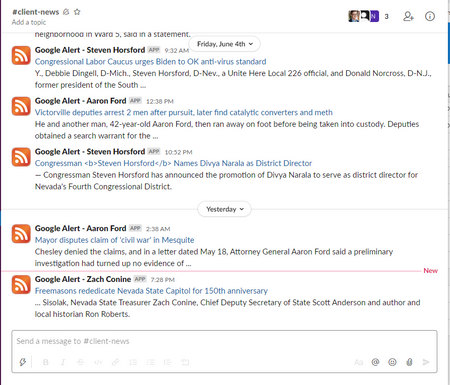Click the 9:32 AM timestamp
Image resolution: width=450 pixels, height=385 pixels.
[177, 51]
